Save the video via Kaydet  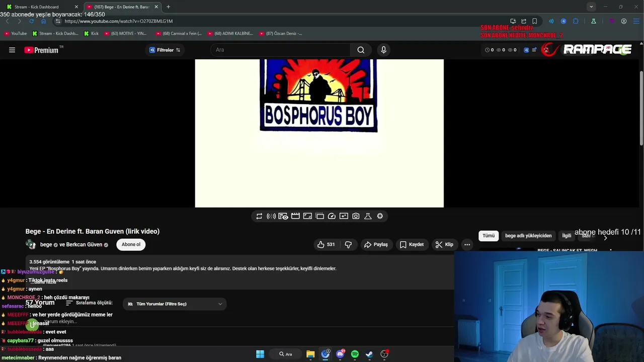(412, 244)
